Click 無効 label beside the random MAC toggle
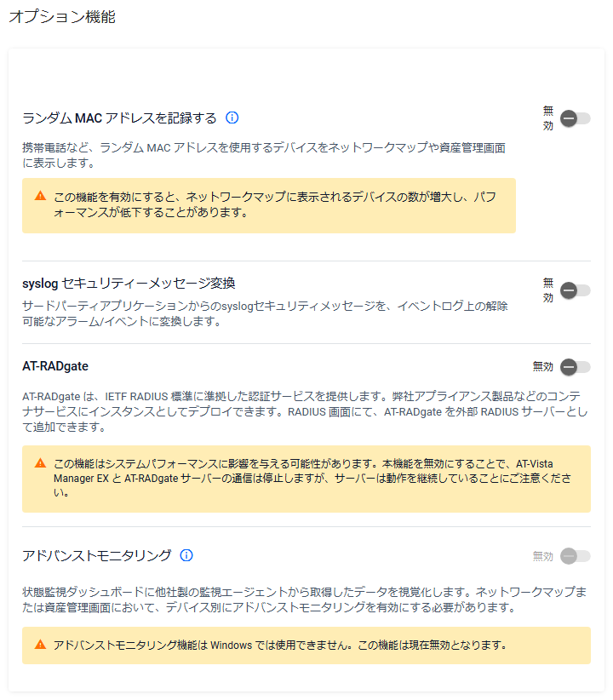Screen dimensions: 613x700 pos(547,118)
